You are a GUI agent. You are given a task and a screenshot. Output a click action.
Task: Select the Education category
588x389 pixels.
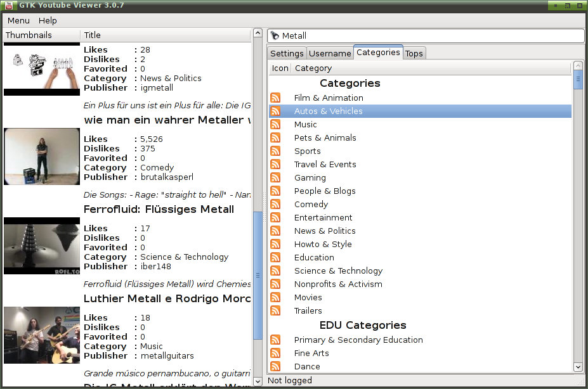[x=314, y=257]
